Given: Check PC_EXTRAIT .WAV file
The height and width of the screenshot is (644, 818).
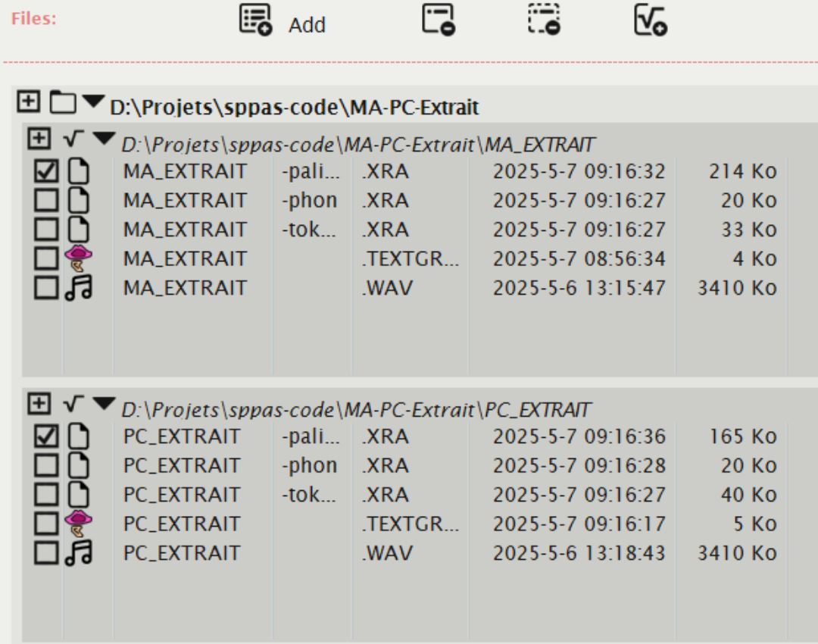Looking at the screenshot, I should (x=46, y=552).
